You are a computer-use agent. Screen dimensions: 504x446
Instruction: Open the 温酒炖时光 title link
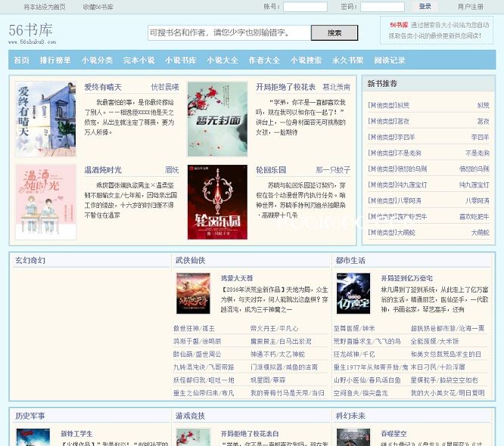(103, 170)
